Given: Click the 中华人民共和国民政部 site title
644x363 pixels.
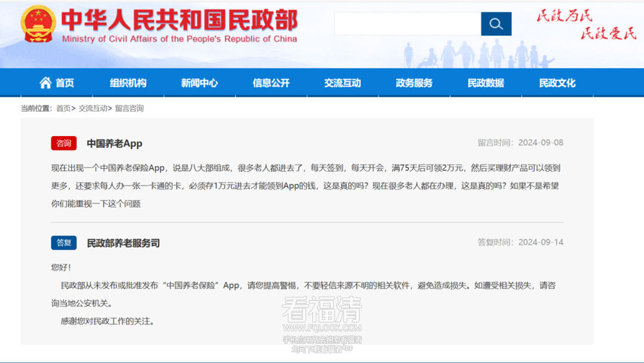Looking at the screenshot, I should (x=179, y=20).
